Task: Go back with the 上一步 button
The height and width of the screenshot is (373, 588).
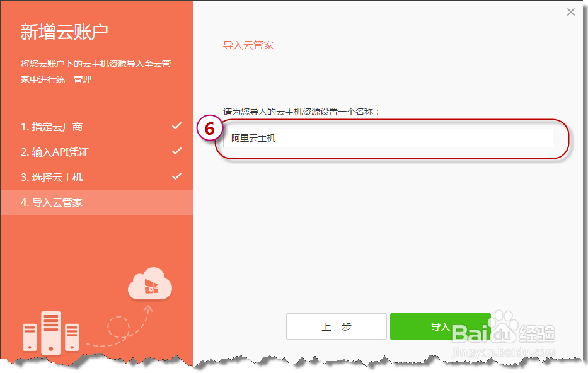Action: tap(337, 326)
